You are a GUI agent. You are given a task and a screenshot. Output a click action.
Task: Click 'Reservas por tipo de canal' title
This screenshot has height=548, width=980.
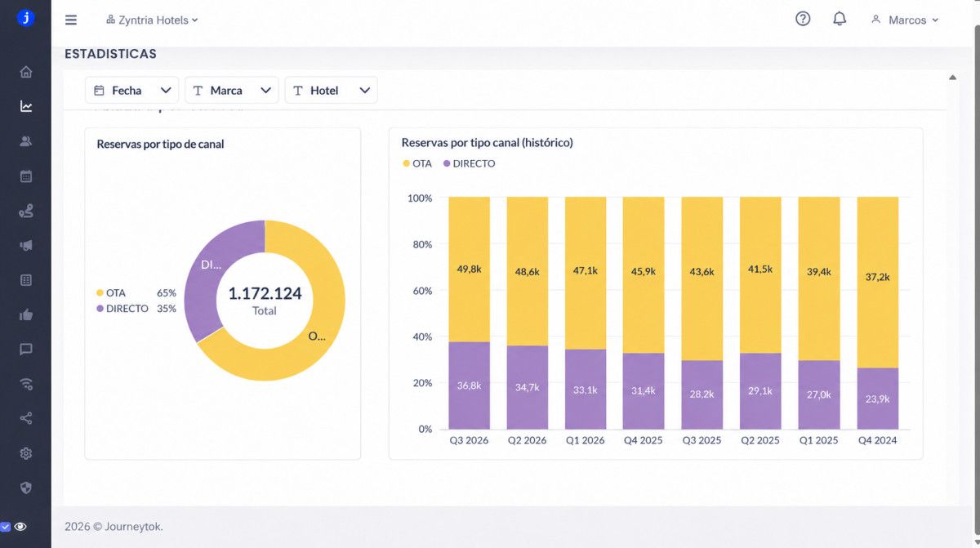click(x=160, y=144)
